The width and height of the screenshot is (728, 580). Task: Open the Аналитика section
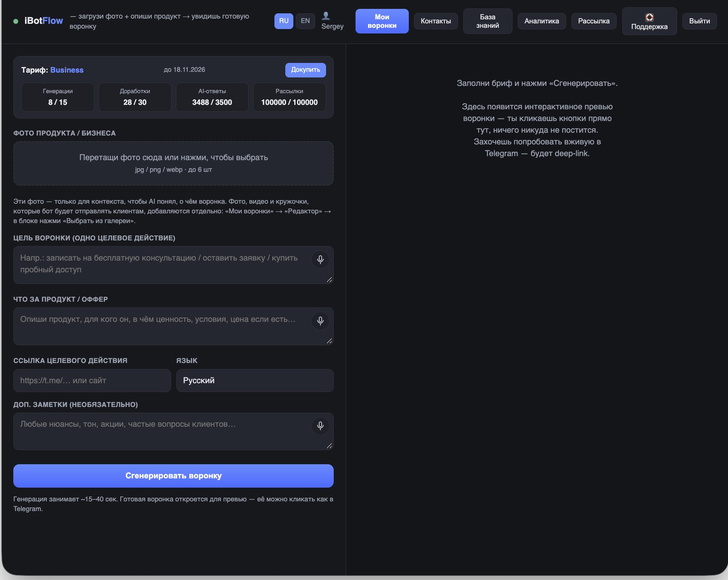(542, 21)
